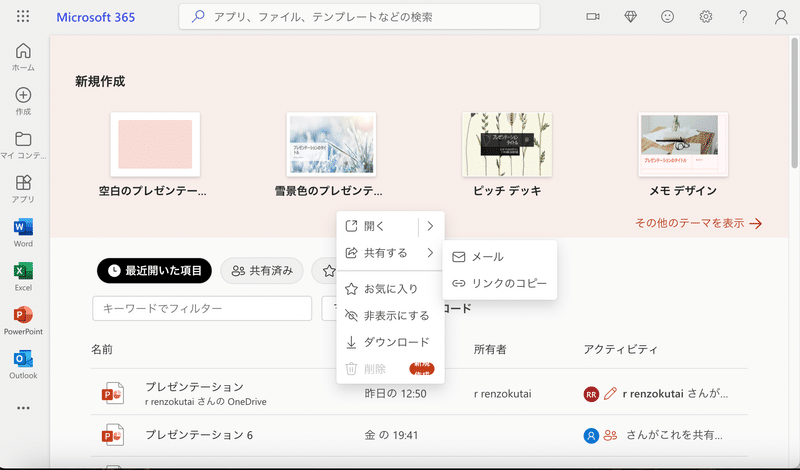Choose 開く in the context menu
The height and width of the screenshot is (470, 800).
coord(377,226)
